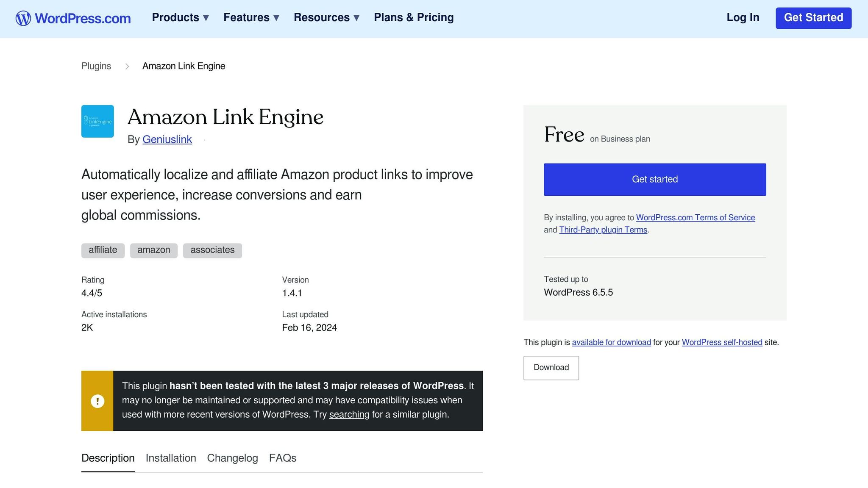This screenshot has width=868, height=488.
Task: Select the associates tag
Action: click(212, 250)
